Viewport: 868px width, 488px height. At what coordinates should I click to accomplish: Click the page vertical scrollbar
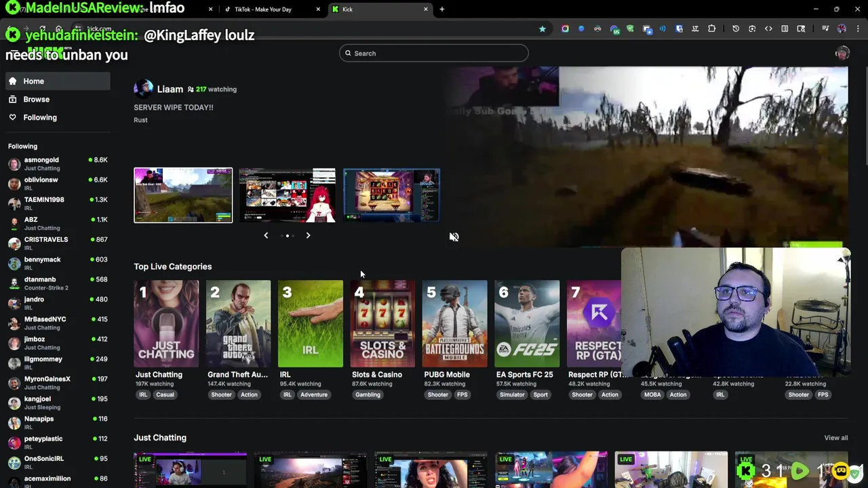click(865, 115)
